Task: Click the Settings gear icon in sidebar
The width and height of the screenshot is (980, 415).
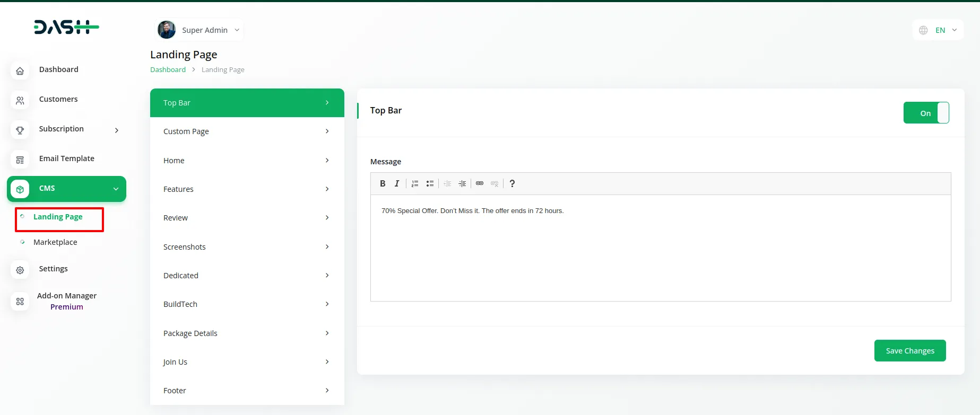Action: (x=20, y=270)
